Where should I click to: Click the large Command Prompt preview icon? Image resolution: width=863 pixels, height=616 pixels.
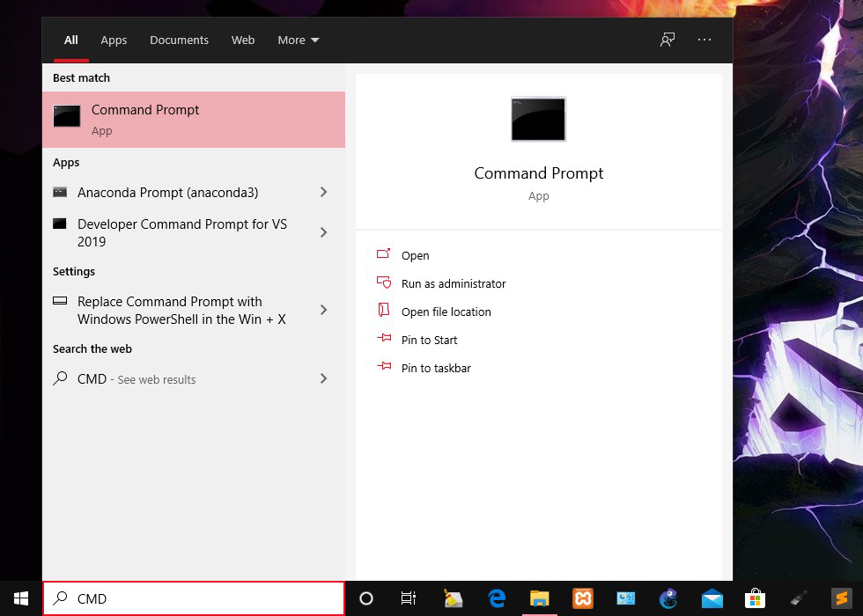point(538,120)
